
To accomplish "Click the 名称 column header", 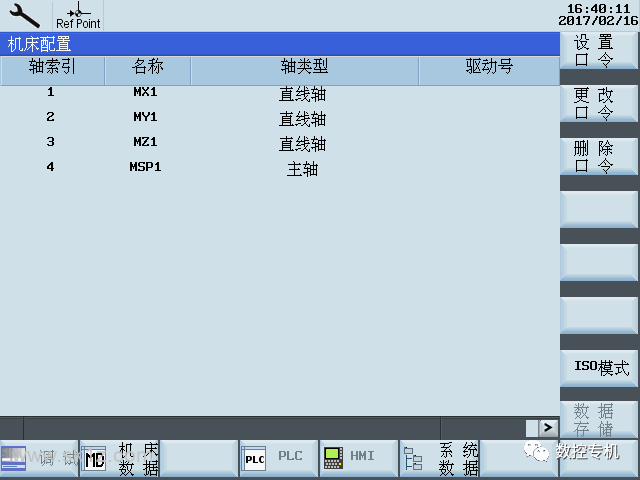I will [x=148, y=70].
